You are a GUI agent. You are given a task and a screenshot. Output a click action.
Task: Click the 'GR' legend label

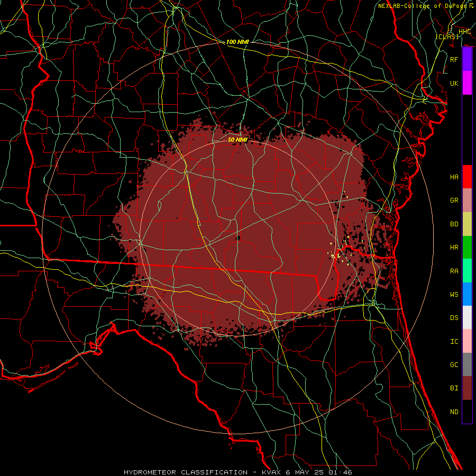[454, 200]
